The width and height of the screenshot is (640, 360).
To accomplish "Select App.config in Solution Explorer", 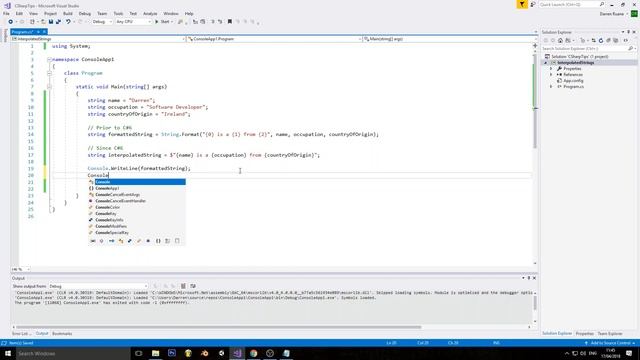I will tap(573, 81).
